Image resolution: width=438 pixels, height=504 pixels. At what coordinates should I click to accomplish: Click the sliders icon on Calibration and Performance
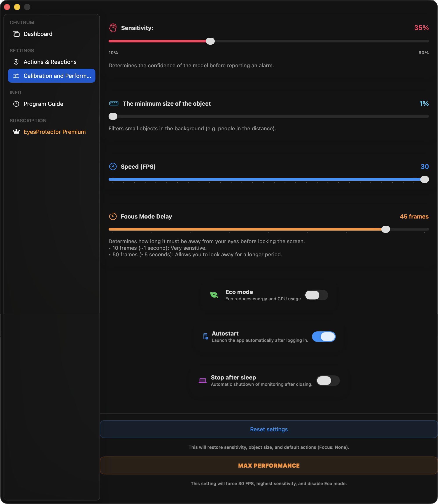click(x=16, y=76)
